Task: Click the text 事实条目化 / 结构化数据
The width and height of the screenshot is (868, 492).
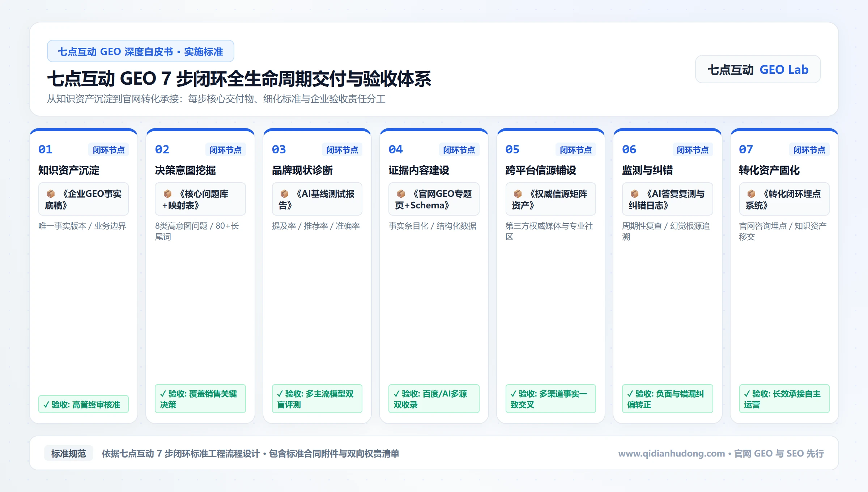Action: (x=433, y=226)
